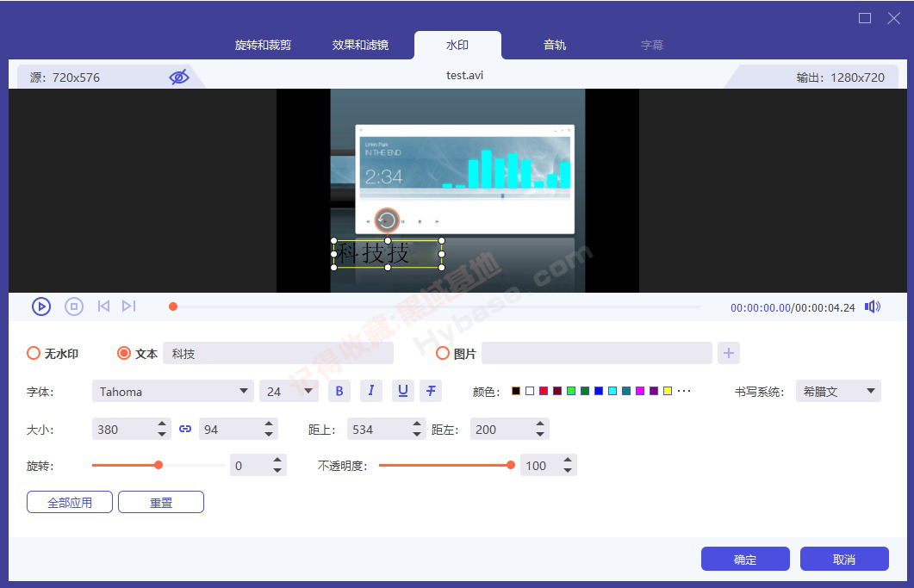This screenshot has width=914, height=588.
Task: Select the 图片 image watermark radio button
Action: tap(443, 353)
